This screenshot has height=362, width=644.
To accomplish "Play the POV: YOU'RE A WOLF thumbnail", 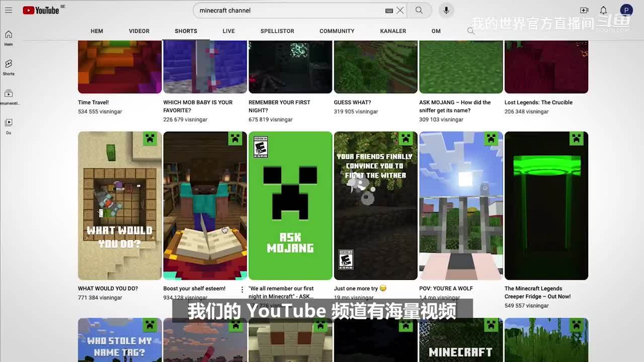I will (x=461, y=206).
